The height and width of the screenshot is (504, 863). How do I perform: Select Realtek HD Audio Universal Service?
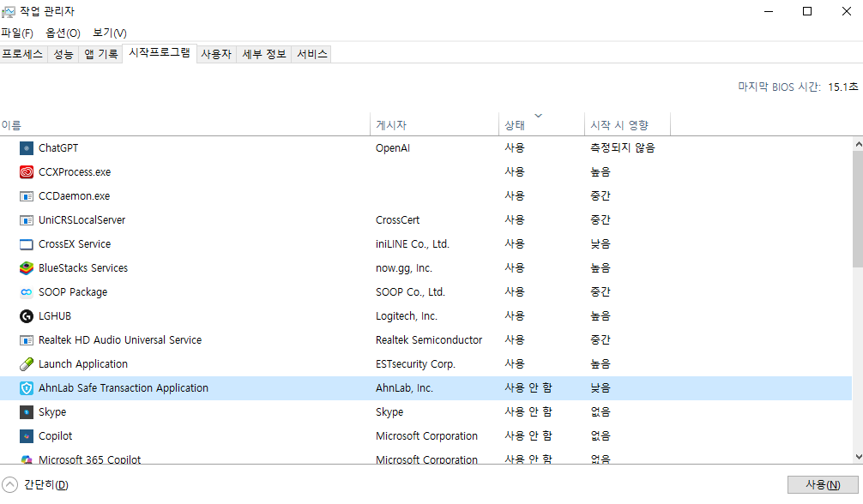(120, 340)
